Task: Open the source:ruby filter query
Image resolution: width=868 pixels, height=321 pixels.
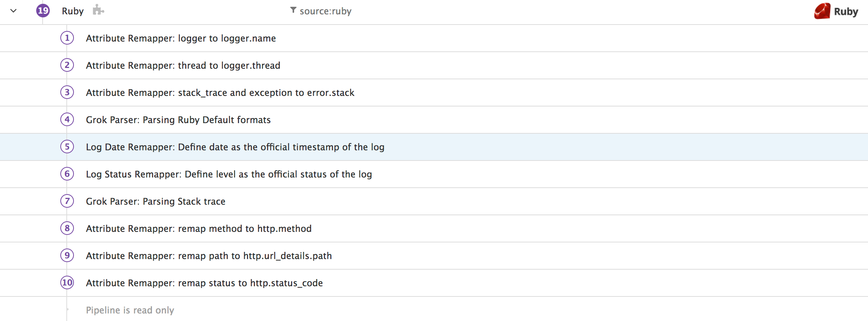Action: pos(325,11)
